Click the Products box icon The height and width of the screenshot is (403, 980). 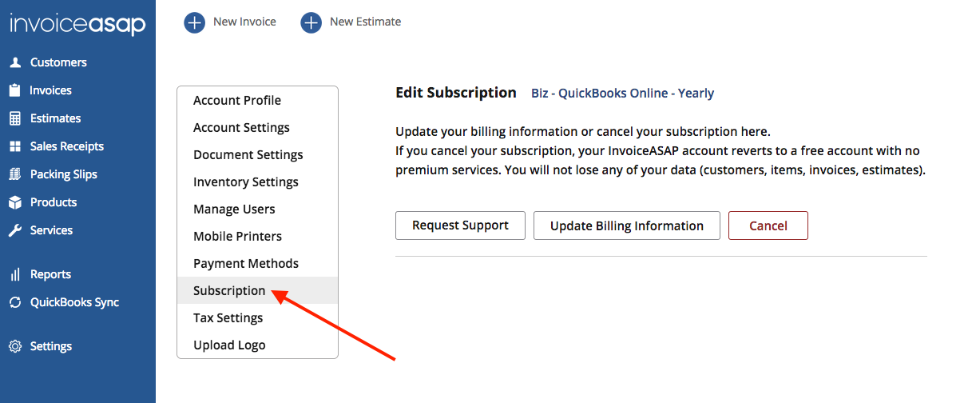coord(15,202)
